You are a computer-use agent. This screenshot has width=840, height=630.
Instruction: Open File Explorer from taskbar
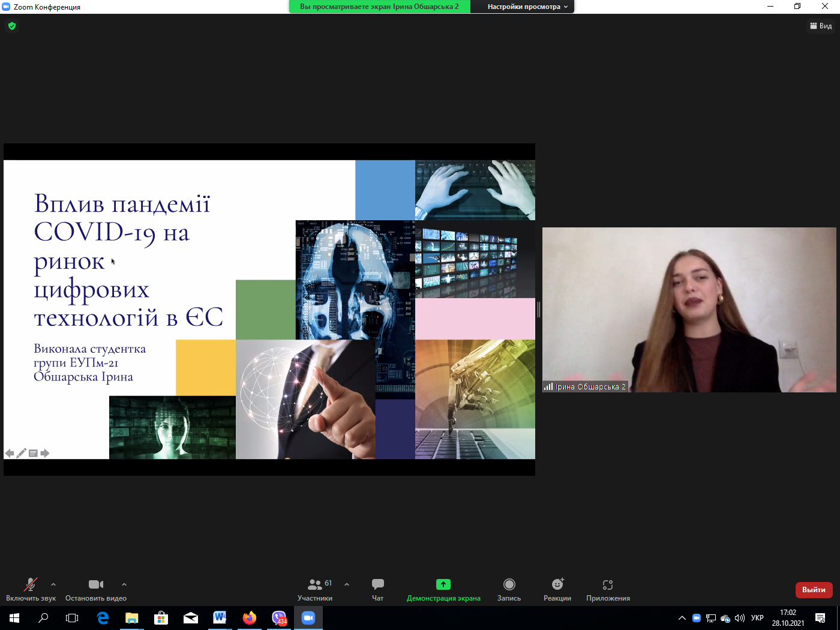tap(132, 618)
